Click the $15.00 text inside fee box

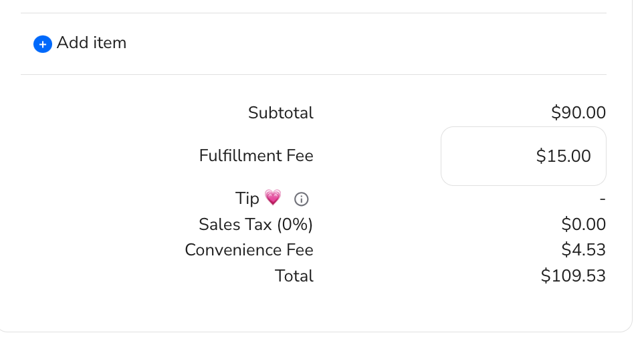[564, 156]
